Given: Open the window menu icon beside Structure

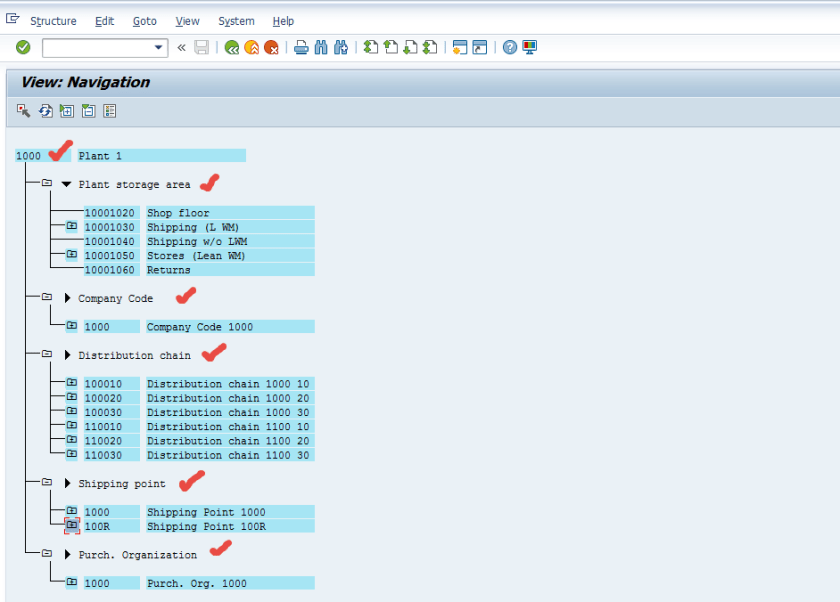Looking at the screenshot, I should (12, 19).
